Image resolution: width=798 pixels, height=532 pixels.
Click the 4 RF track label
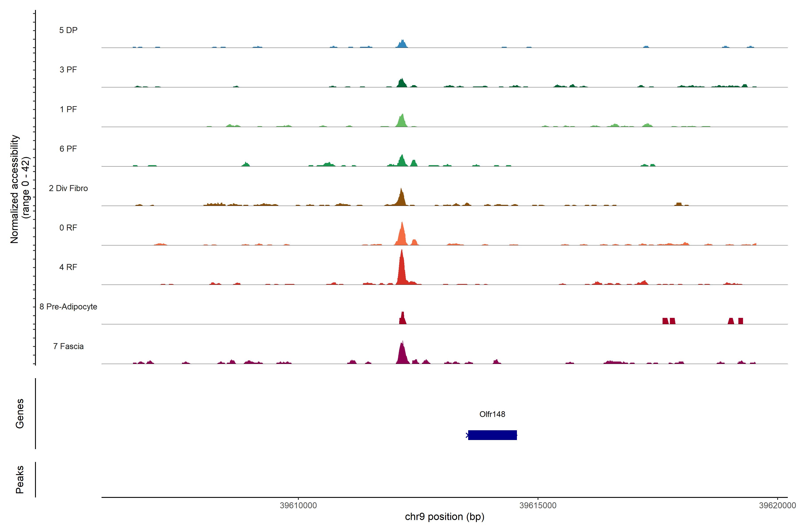68,267
